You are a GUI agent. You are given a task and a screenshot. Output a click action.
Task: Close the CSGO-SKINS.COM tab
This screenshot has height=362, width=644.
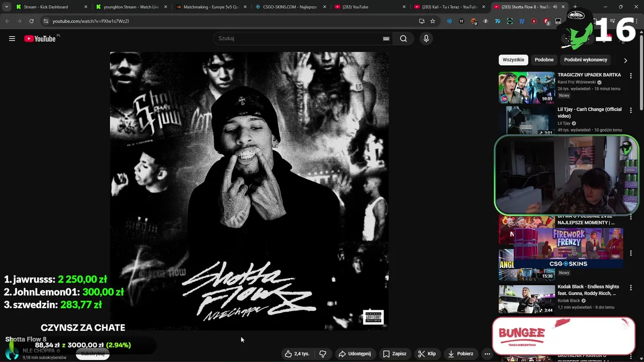[325, 7]
